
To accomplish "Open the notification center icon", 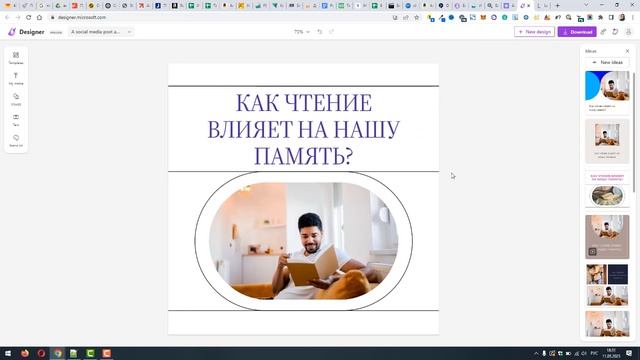I will coord(629,353).
